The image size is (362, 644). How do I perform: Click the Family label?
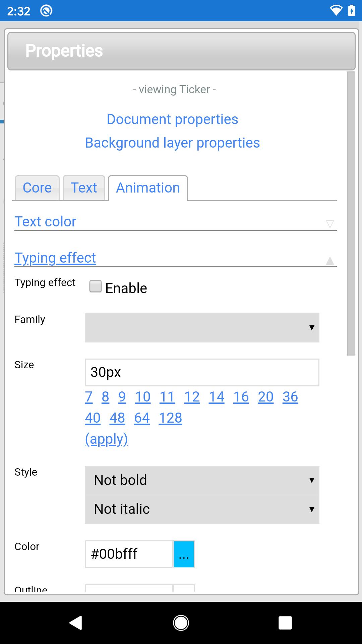(x=30, y=320)
